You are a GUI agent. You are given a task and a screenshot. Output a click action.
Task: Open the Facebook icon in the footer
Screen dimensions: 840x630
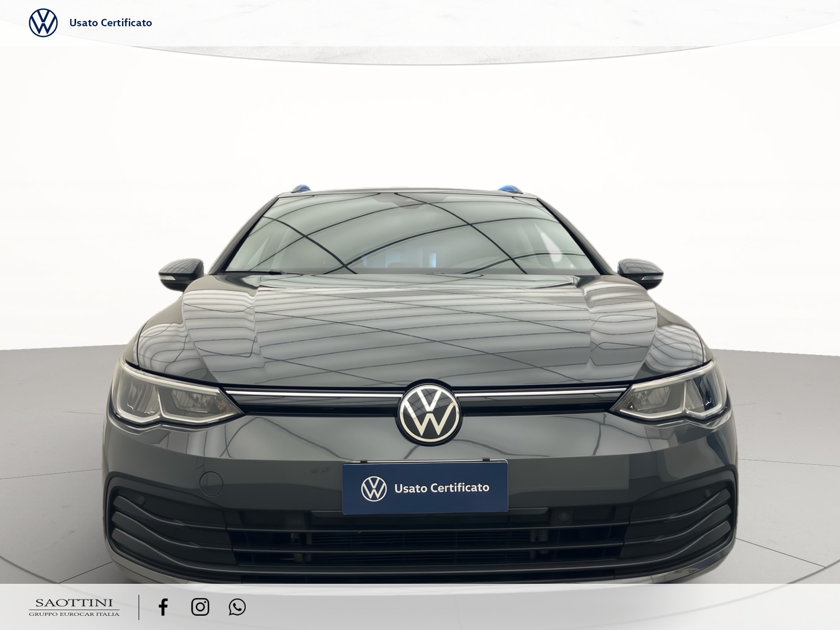point(163,607)
